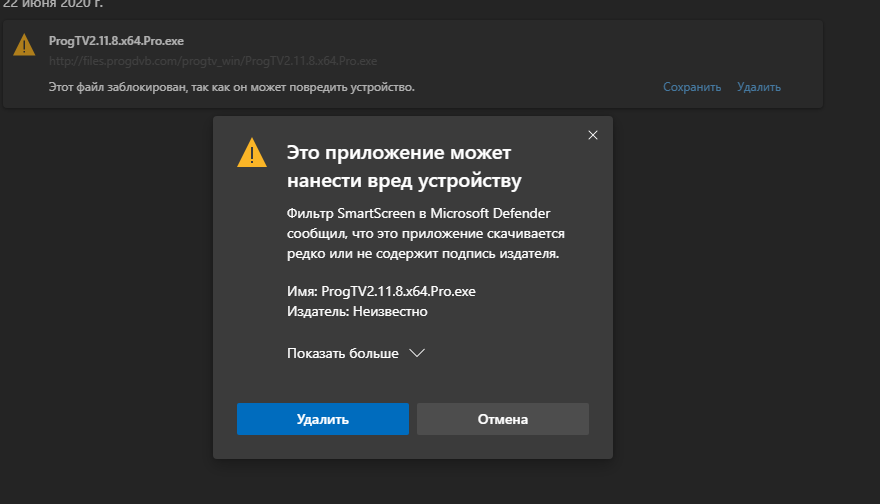Click the warning triangle icon beside the blocked download
The width and height of the screenshot is (880, 504).
tap(23, 45)
